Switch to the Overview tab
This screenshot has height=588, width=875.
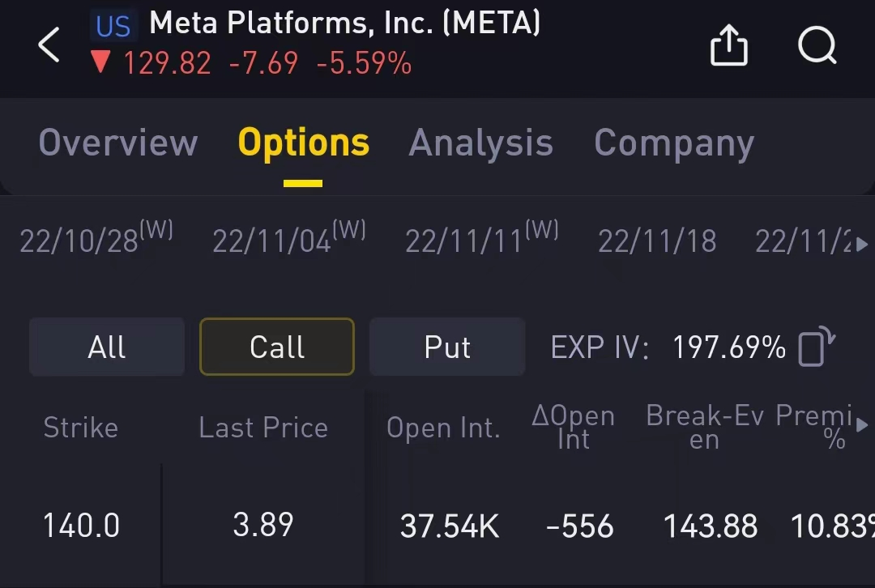pos(118,143)
